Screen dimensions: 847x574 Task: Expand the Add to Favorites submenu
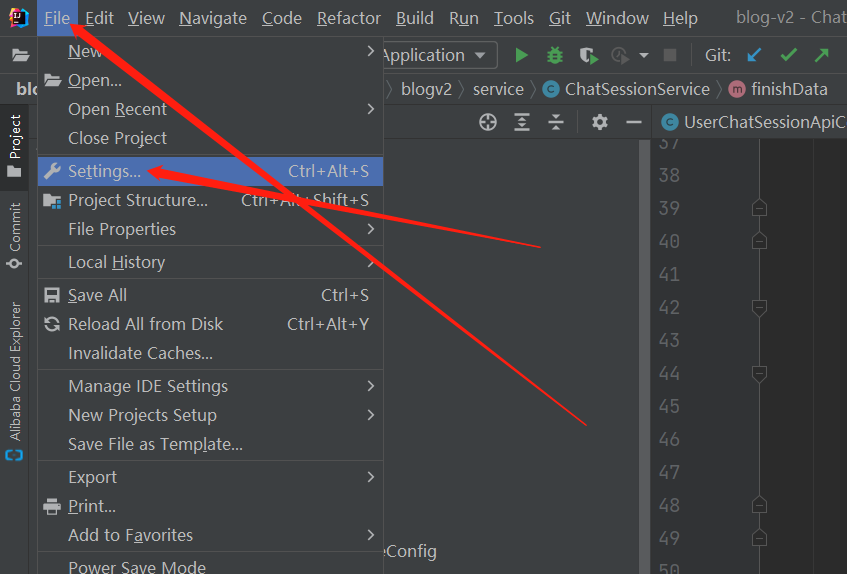pyautogui.click(x=211, y=535)
